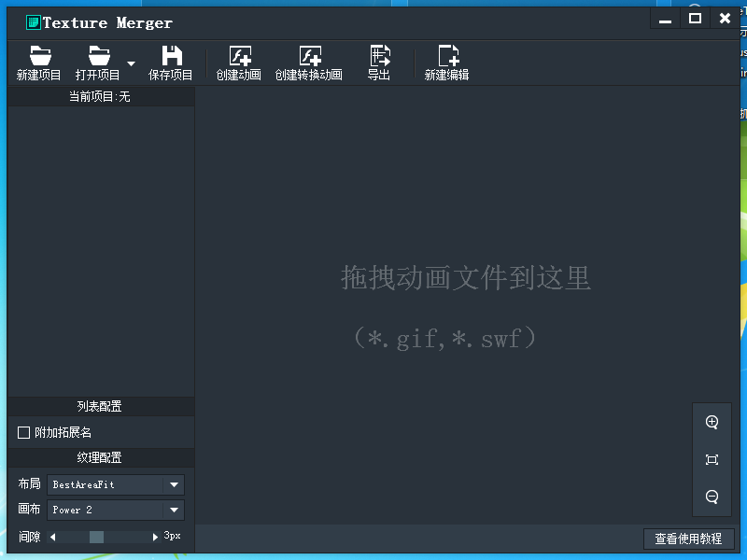Open the 布局 BestAreaFit dropdown

coord(116,484)
